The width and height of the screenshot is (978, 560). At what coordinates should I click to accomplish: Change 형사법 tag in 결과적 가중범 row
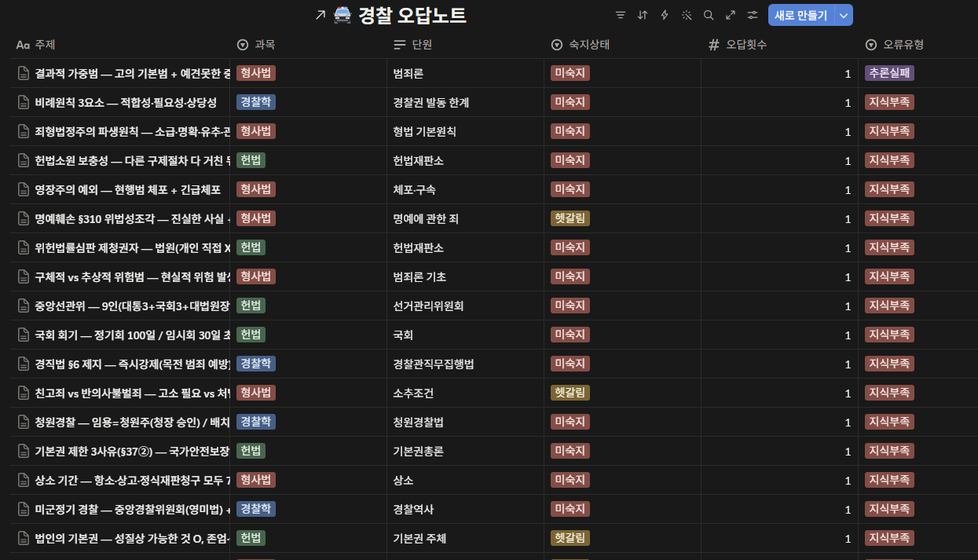(x=256, y=73)
